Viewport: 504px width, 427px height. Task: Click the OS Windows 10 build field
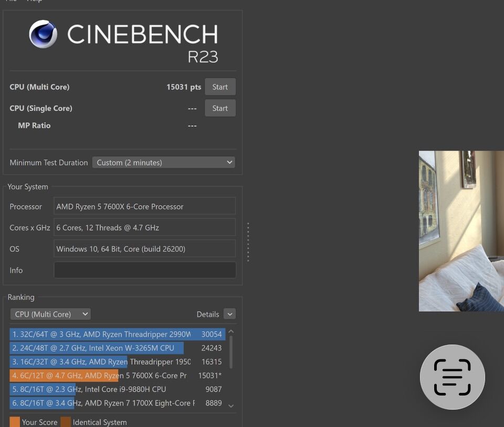[x=144, y=249]
